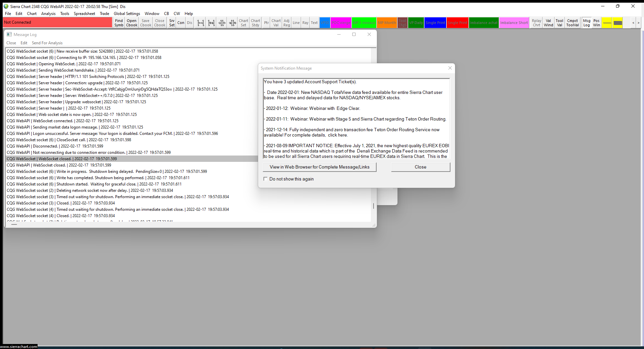This screenshot has height=349, width=644.
Task: Click Close in the Message Log menu
Action: (x=11, y=43)
